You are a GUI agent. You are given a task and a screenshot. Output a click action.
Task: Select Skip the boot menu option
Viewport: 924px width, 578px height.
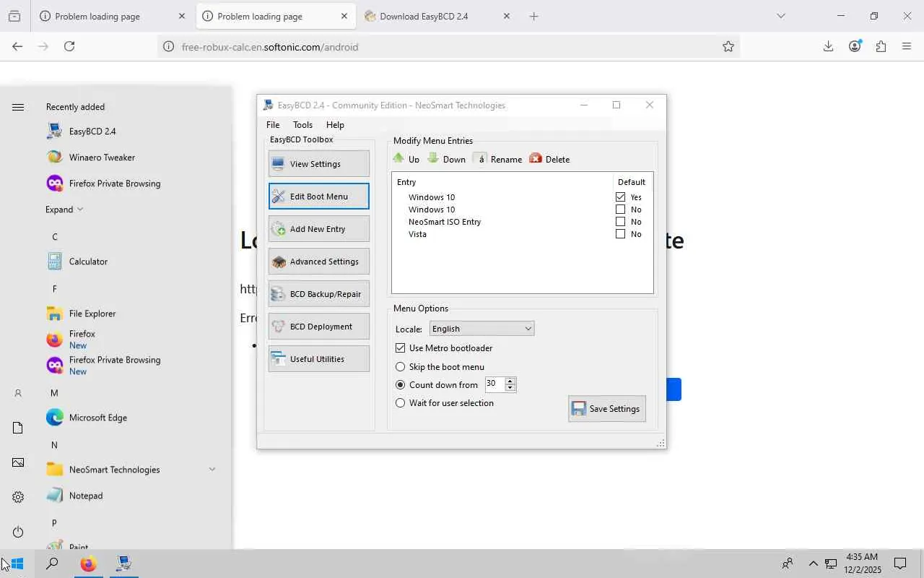tap(401, 367)
